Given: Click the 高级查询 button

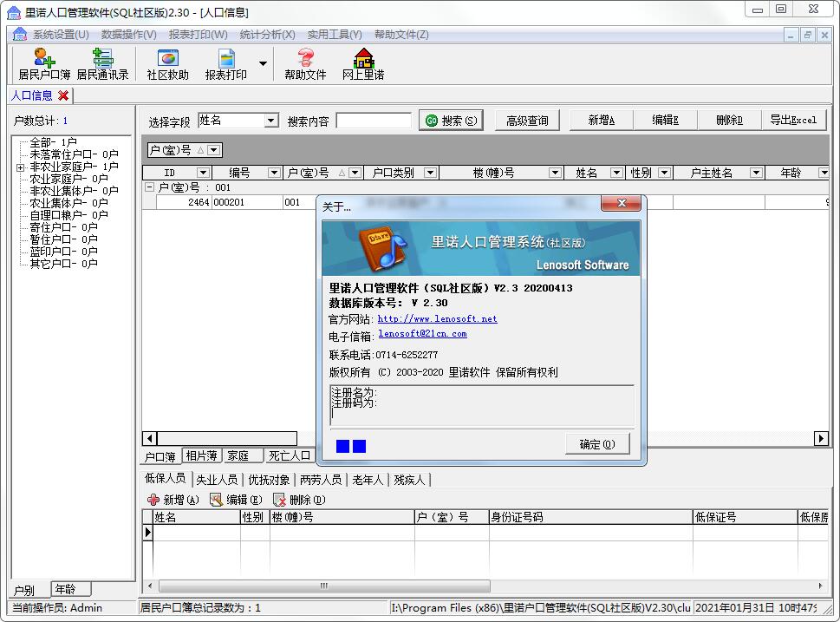Looking at the screenshot, I should coord(527,121).
